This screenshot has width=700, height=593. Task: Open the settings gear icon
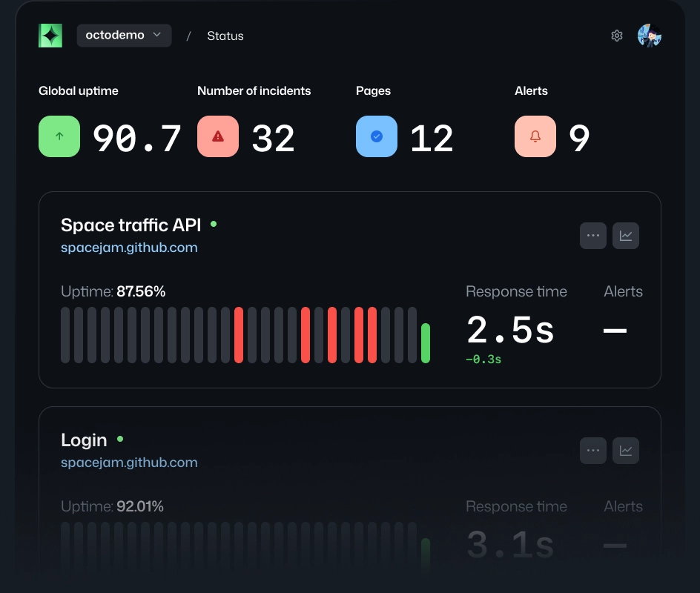click(x=617, y=35)
